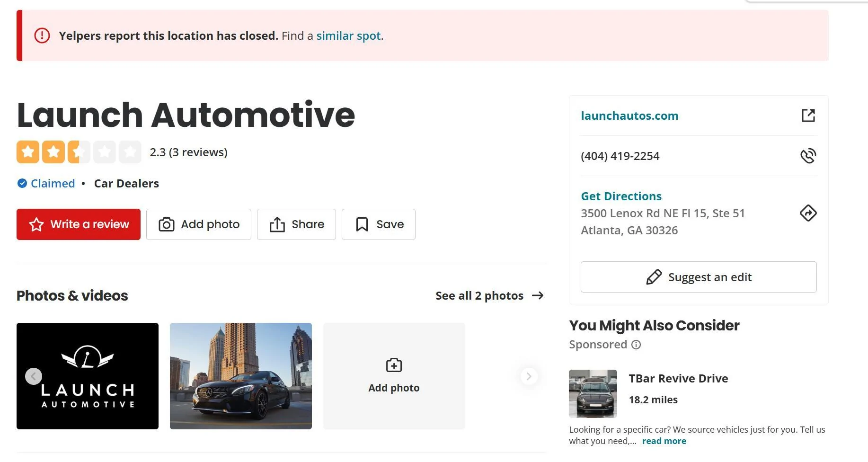Open TBar Revive Drive car thumbnail
This screenshot has width=868, height=462.
click(x=593, y=394)
